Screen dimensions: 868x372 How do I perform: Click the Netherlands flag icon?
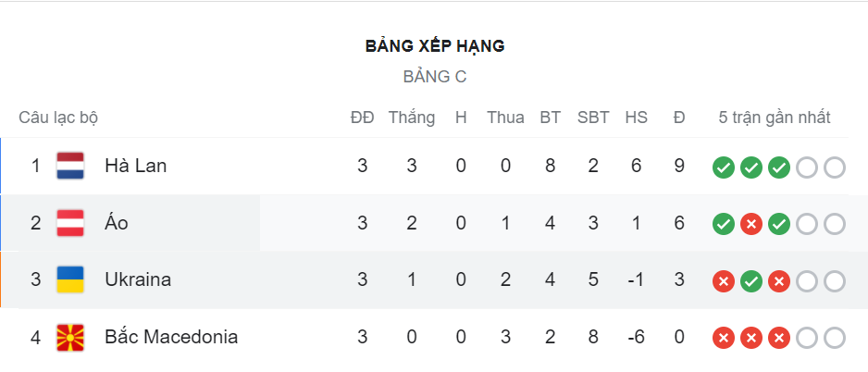click(70, 166)
